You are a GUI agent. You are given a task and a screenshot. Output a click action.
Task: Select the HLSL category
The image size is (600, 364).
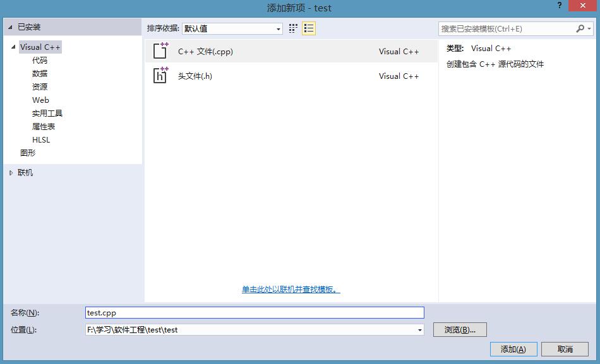[41, 140]
